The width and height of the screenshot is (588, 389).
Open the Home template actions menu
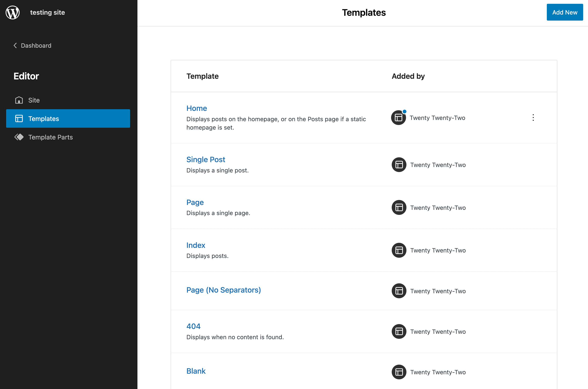point(533,118)
